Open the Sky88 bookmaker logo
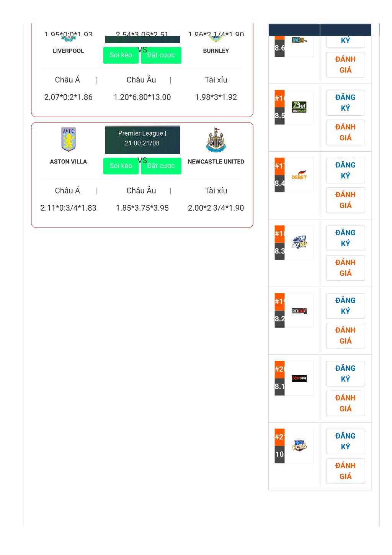 (299, 242)
